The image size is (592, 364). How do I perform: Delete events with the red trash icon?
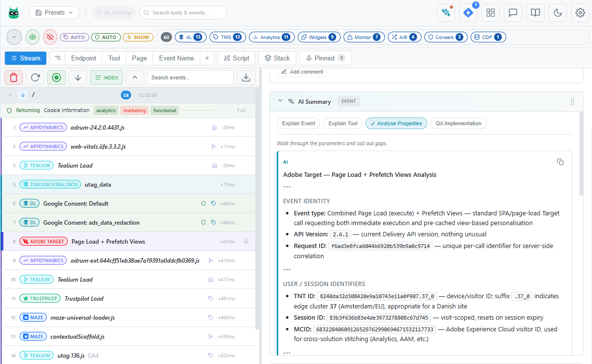click(x=14, y=77)
